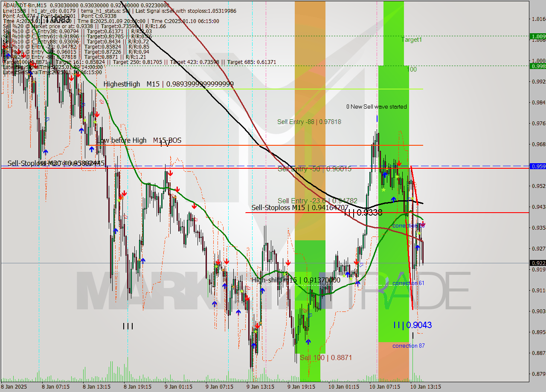Image resolution: width=546 pixels, height=392 pixels.
Task: Click the '8 Jan 07:15' time axis label
Action: pos(56,387)
